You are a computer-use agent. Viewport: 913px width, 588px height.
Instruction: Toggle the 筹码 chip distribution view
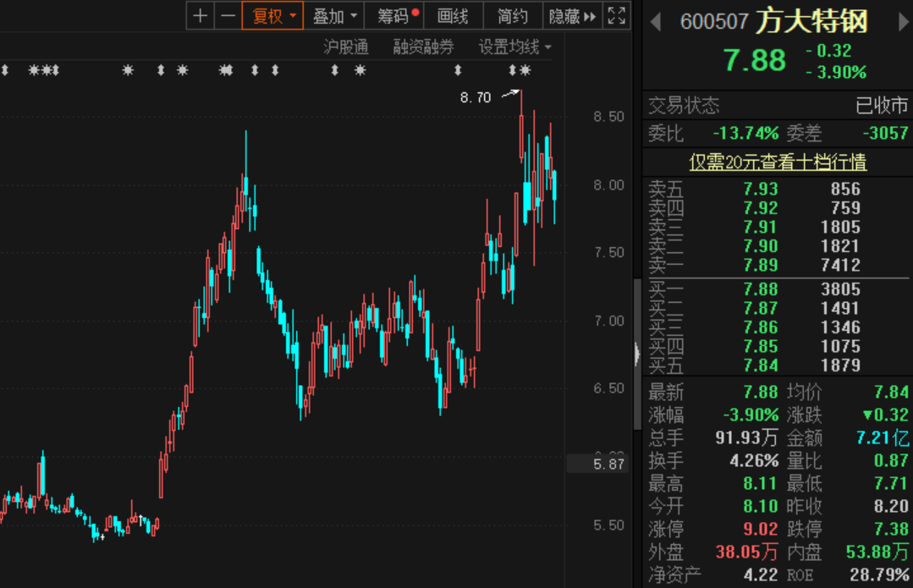click(397, 16)
